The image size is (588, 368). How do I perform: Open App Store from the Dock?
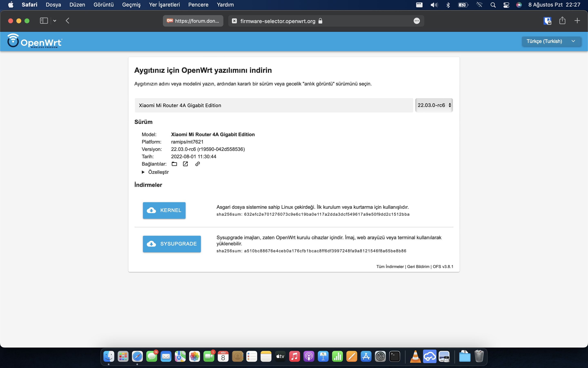366,357
